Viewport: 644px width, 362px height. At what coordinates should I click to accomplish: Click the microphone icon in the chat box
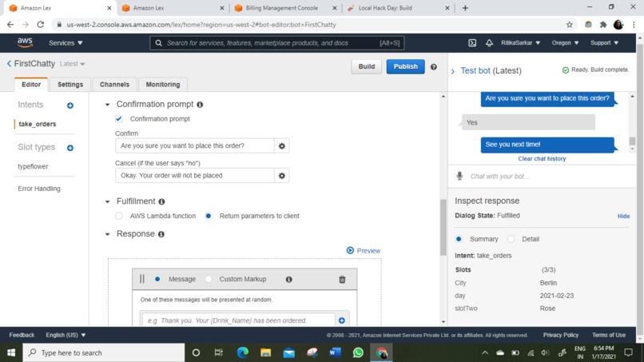(x=459, y=177)
